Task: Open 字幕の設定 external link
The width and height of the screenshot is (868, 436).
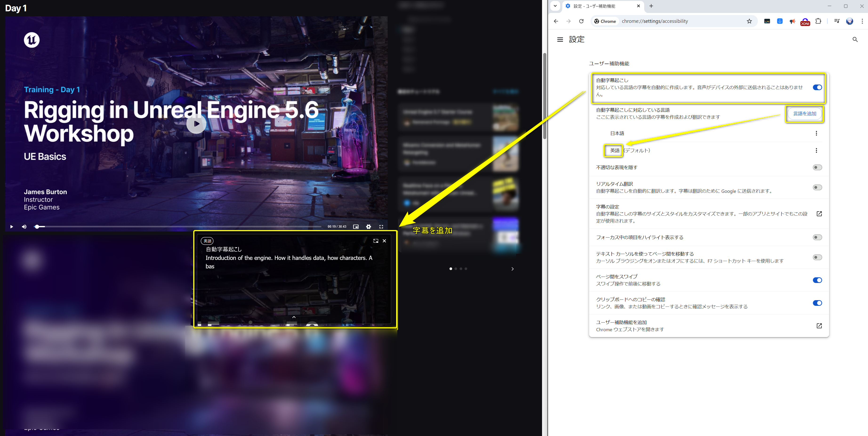Action: coord(820,214)
